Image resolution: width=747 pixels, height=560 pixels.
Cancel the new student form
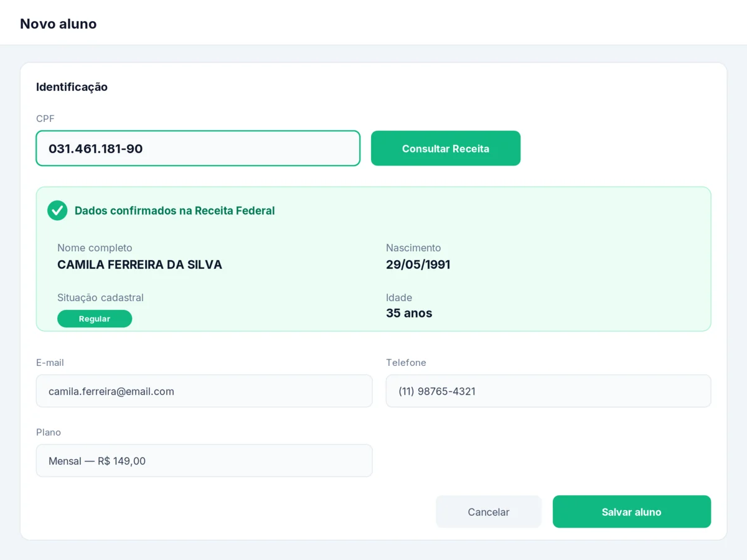point(489,511)
